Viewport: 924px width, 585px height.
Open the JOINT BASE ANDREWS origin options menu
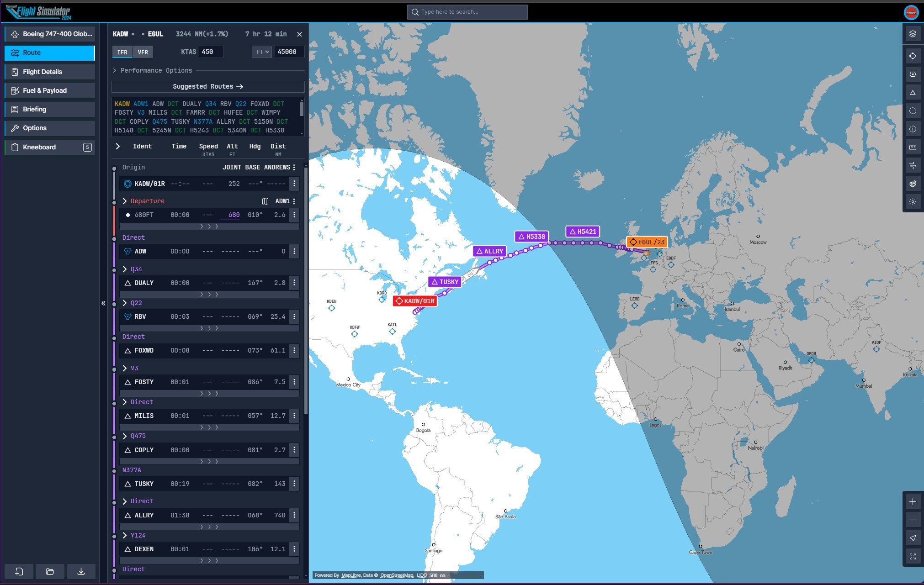tap(294, 168)
